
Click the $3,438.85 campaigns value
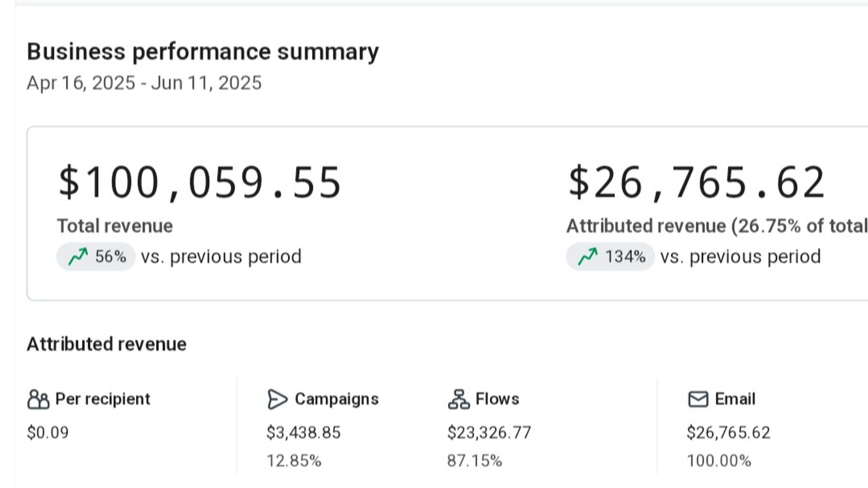coord(303,433)
